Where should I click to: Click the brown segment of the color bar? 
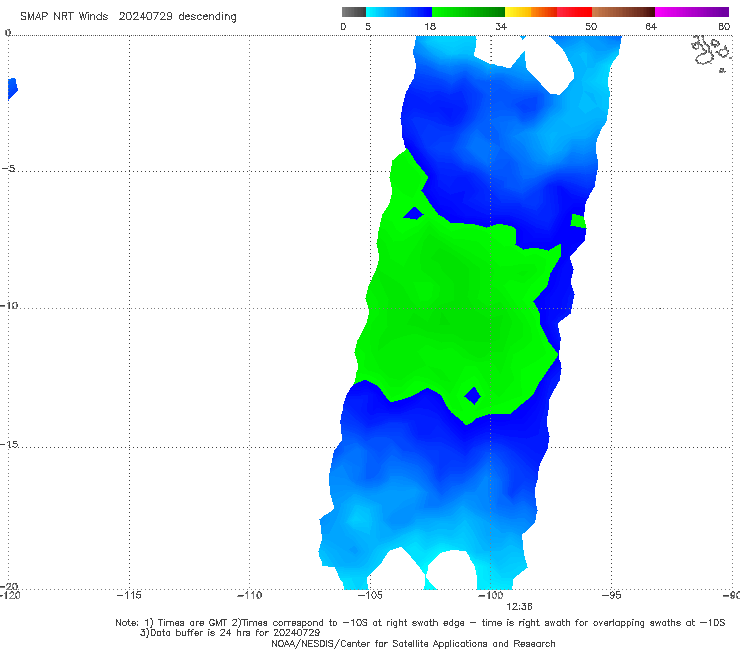coord(623,12)
